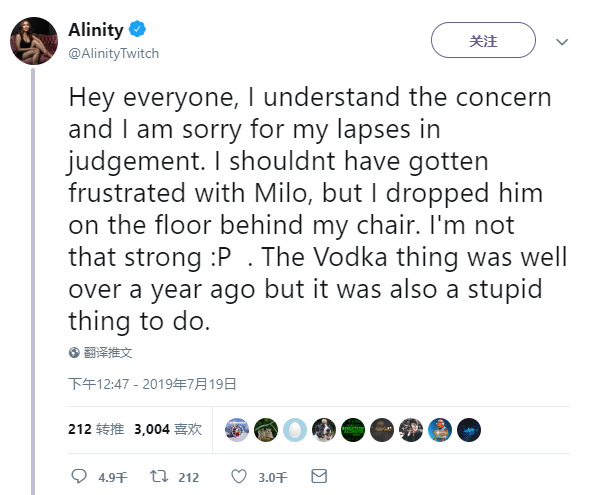Open the last blue liker avatar

(468, 429)
